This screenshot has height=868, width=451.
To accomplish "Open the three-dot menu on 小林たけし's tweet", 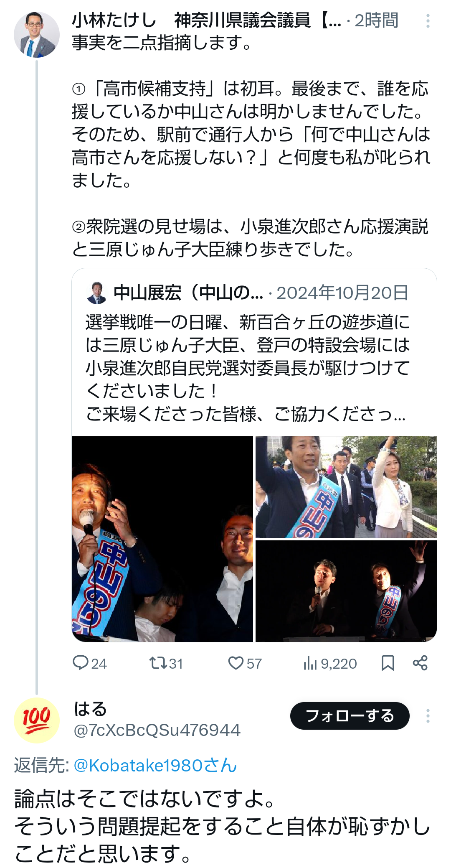I will click(x=428, y=21).
